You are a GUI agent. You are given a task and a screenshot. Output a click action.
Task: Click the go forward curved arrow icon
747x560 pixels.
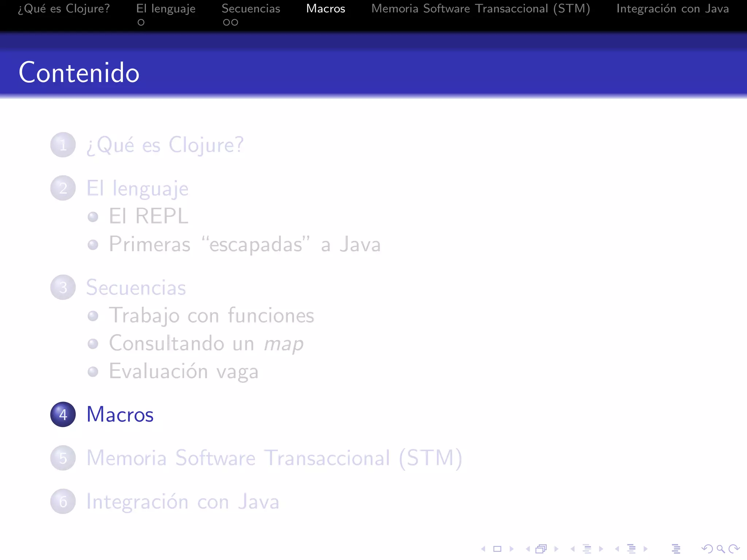tap(734, 549)
